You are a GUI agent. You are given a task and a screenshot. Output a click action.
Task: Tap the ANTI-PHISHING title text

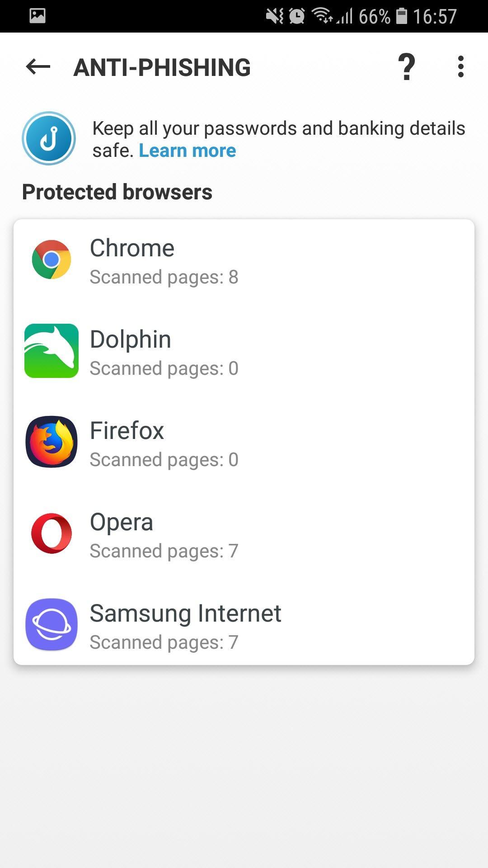pyautogui.click(x=162, y=67)
